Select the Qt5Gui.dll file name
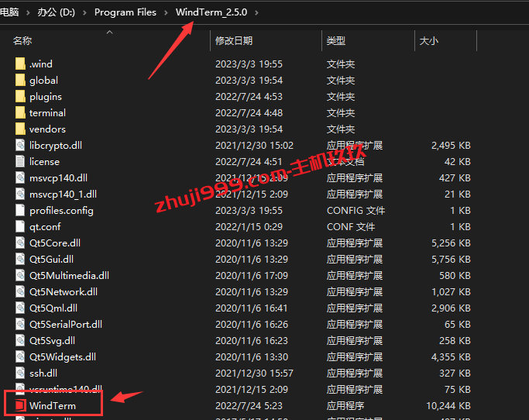This screenshot has width=529, height=420. coord(51,259)
